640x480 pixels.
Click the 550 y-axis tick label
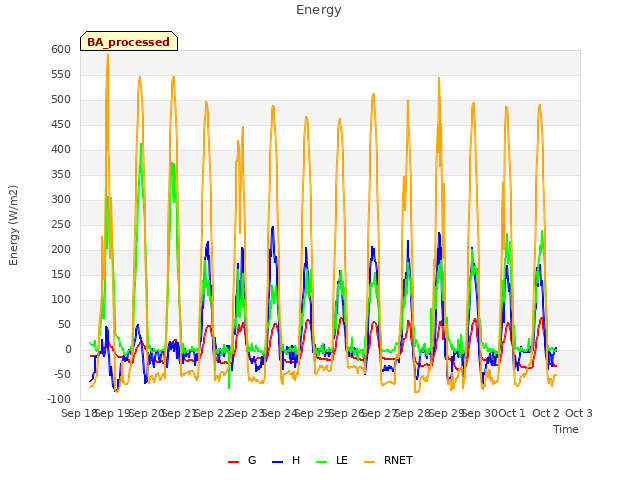(x=61, y=74)
